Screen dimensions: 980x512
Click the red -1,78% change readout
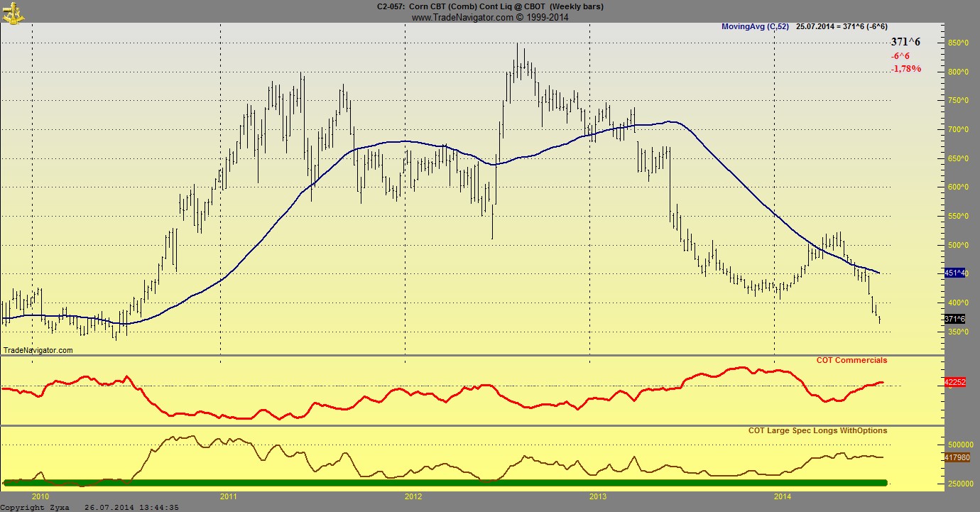(x=905, y=69)
